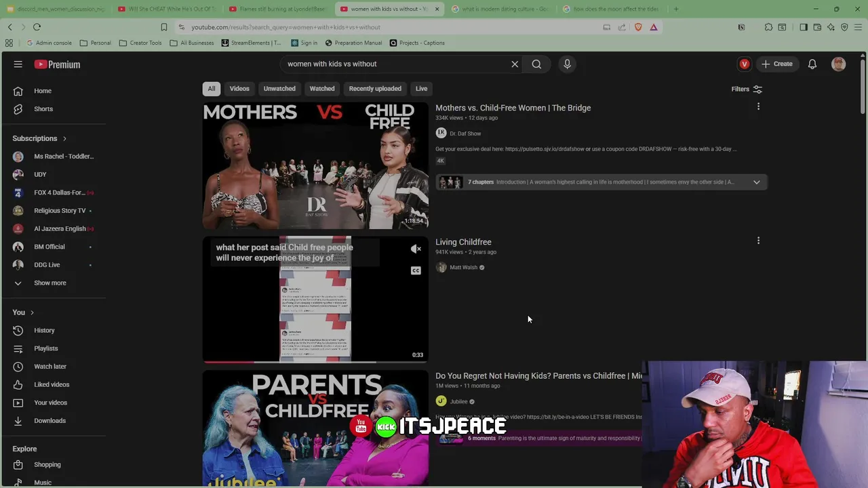Open the YouTube hamburger guide menu
This screenshot has width=868, height=488.
[x=18, y=64]
